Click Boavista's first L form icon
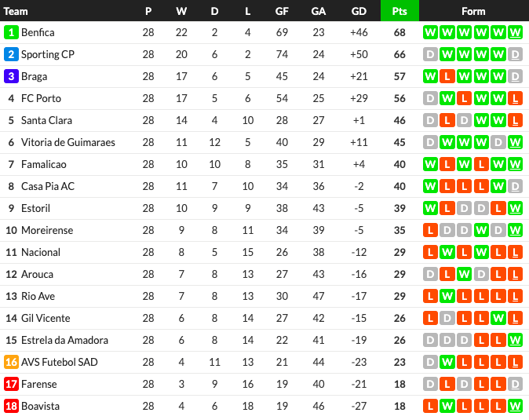The image size is (529, 420). (x=430, y=406)
